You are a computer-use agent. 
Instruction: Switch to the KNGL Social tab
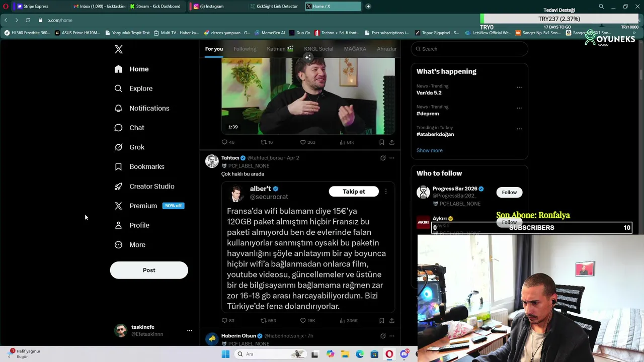coord(318,49)
